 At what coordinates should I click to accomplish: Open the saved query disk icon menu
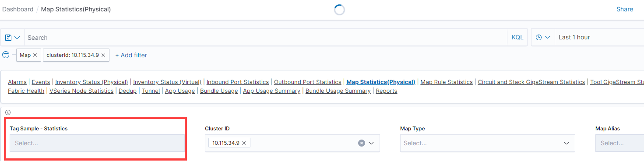[x=12, y=38]
